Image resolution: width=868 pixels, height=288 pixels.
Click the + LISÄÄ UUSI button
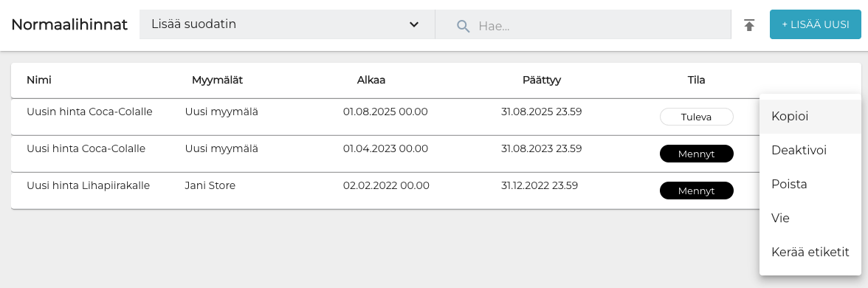[815, 24]
